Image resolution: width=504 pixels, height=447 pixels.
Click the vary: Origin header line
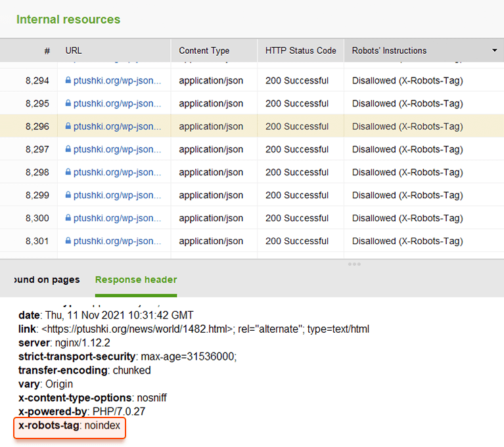click(45, 384)
